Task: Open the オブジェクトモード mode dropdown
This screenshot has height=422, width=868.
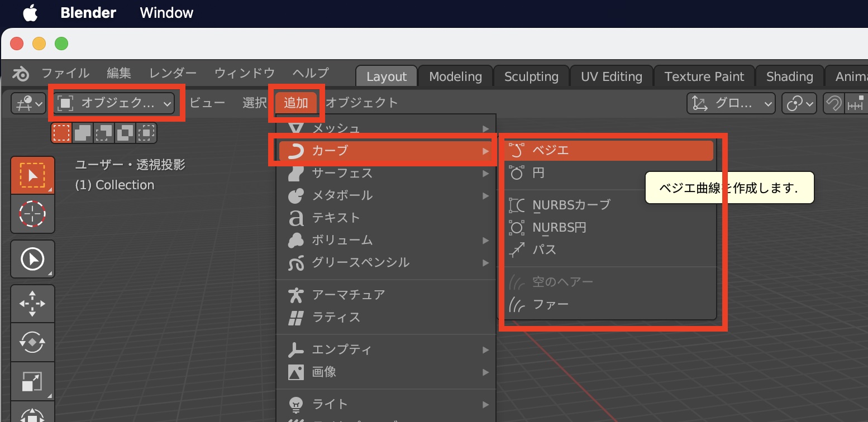Action: point(115,103)
